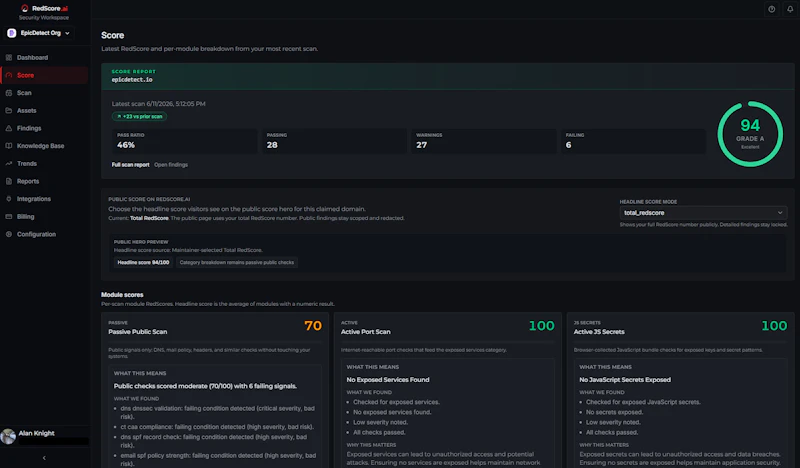Open the notifications bell icon
The height and width of the screenshot is (468, 800).
(x=790, y=9)
